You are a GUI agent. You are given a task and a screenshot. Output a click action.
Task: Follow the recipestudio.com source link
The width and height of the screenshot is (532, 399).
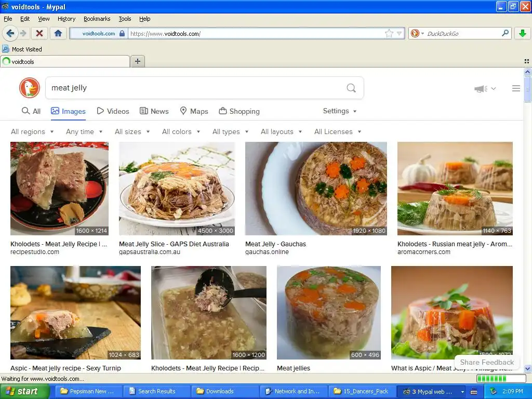tap(35, 252)
